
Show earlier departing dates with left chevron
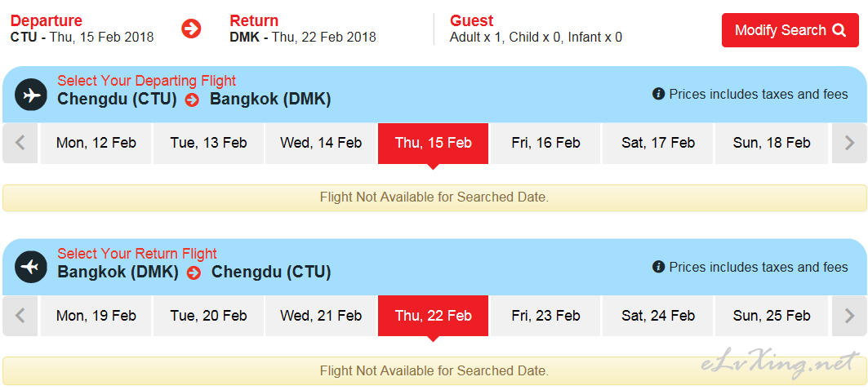click(x=20, y=144)
